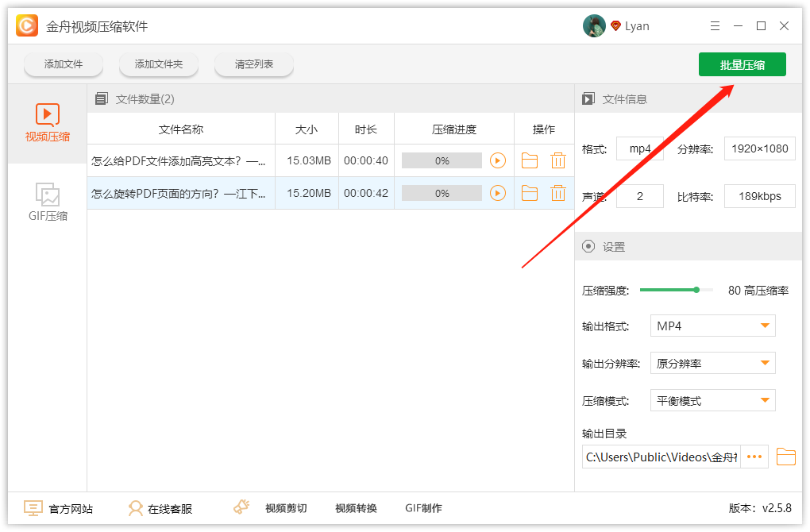Browse the output directory with the three-dots button
810x532 pixels.
[x=754, y=457]
